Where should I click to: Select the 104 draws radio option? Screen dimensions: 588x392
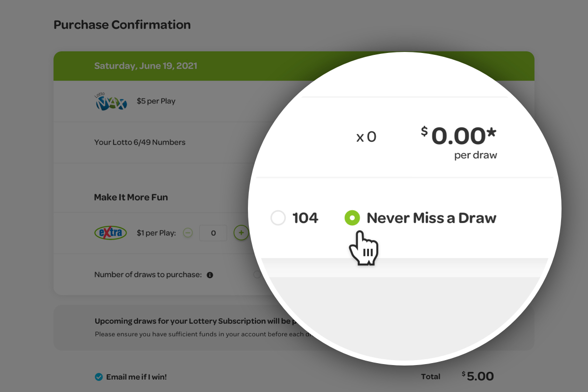[278, 218]
